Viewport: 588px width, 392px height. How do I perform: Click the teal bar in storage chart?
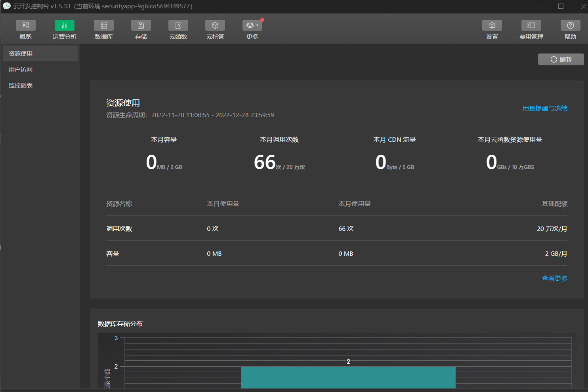click(x=348, y=377)
